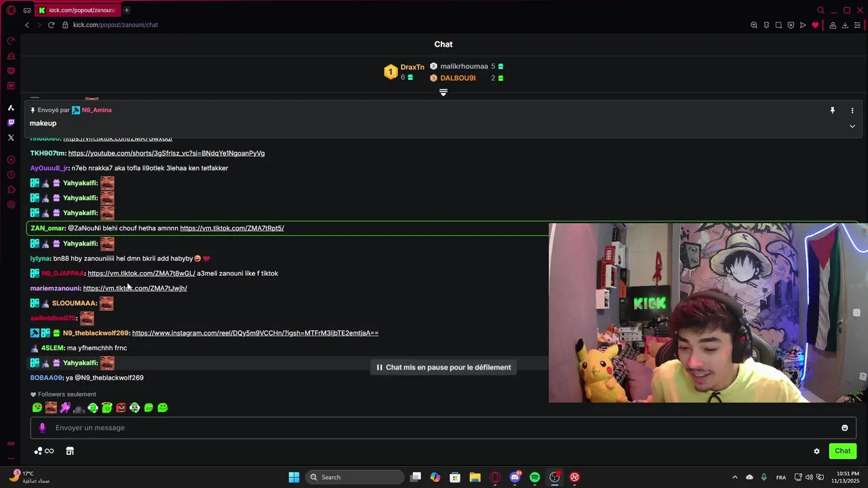The height and width of the screenshot is (488, 868).
Task: Expand the pinned message chevron
Action: (852, 126)
